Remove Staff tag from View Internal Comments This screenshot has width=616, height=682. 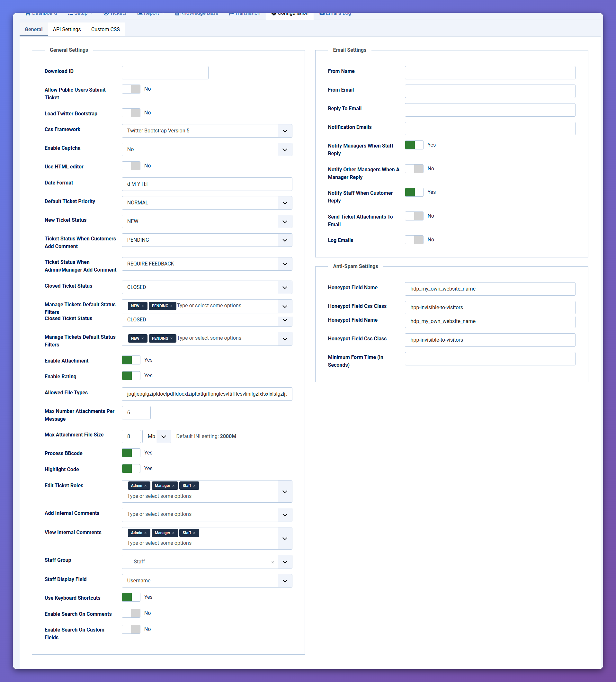(194, 533)
